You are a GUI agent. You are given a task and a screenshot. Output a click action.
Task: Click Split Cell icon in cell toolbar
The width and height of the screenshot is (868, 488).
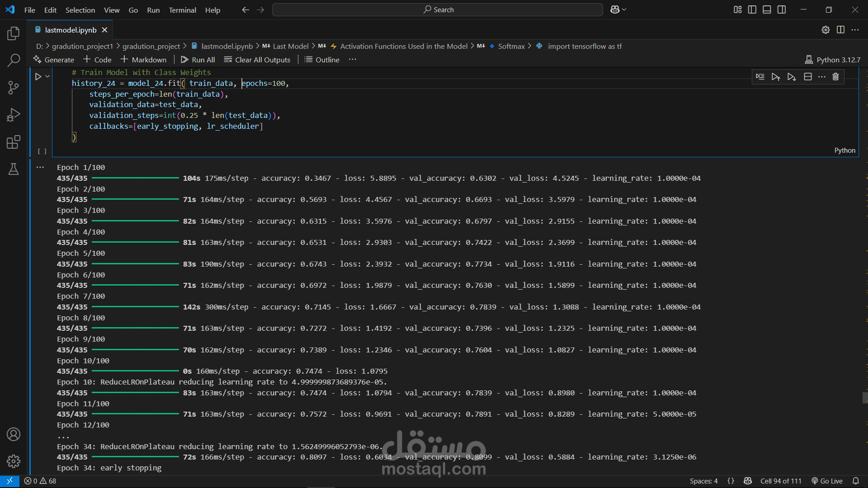pyautogui.click(x=807, y=77)
